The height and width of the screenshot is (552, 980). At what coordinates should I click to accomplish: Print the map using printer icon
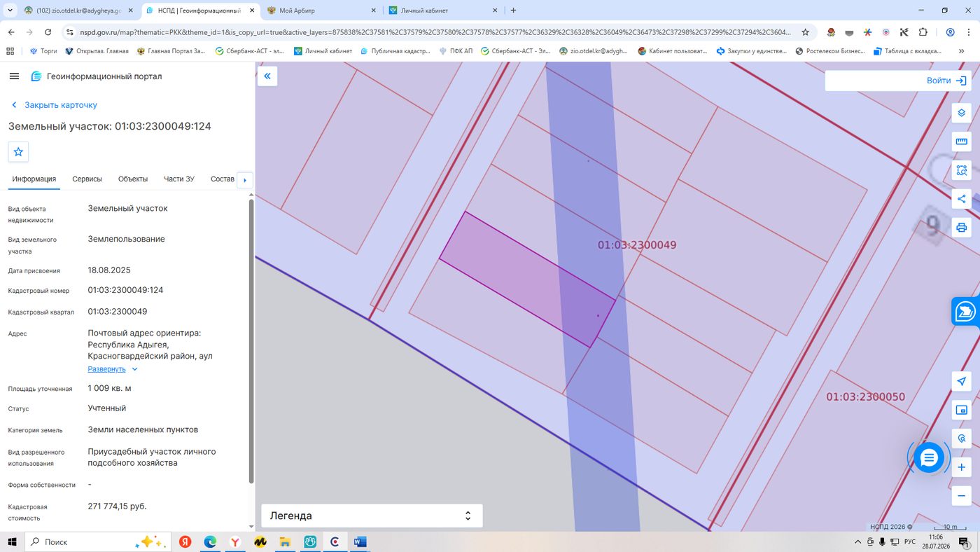point(961,228)
